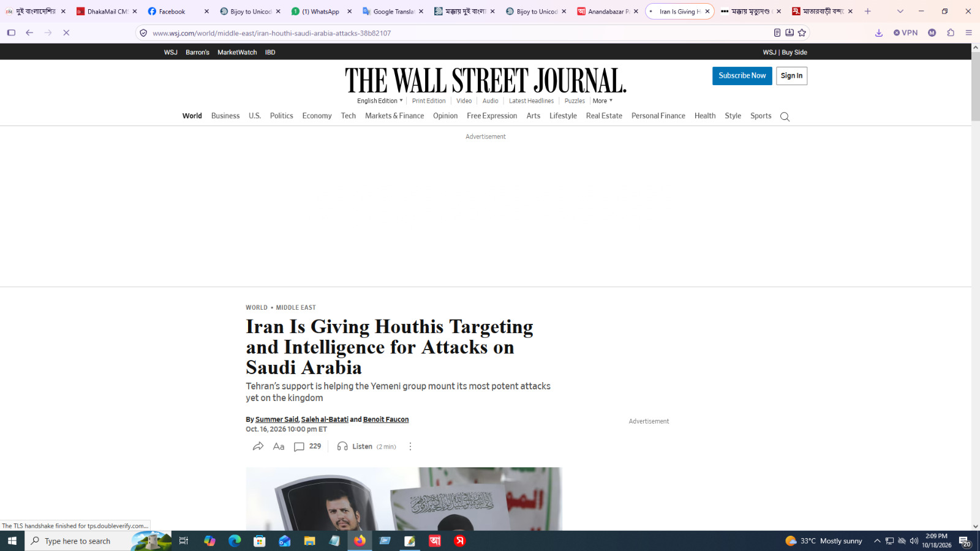Open the MarketWatch link in top bar
Image resolution: width=980 pixels, height=551 pixels.
(237, 52)
